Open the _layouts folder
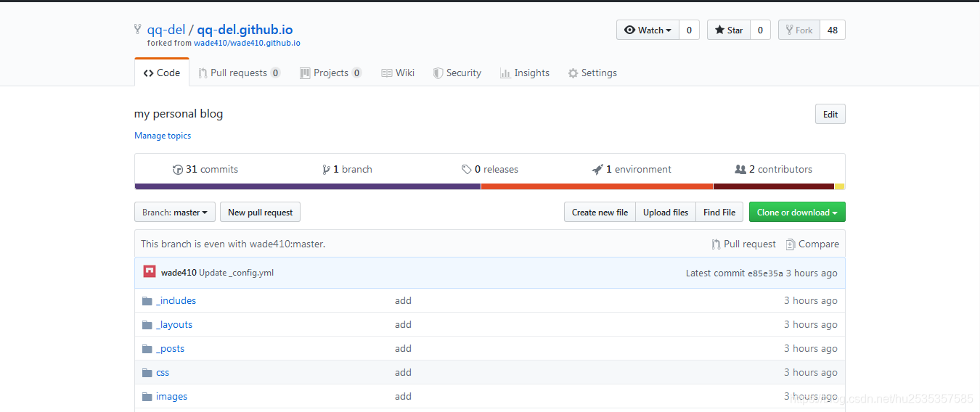Screen dimensions: 980x412 pyautogui.click(x=174, y=325)
